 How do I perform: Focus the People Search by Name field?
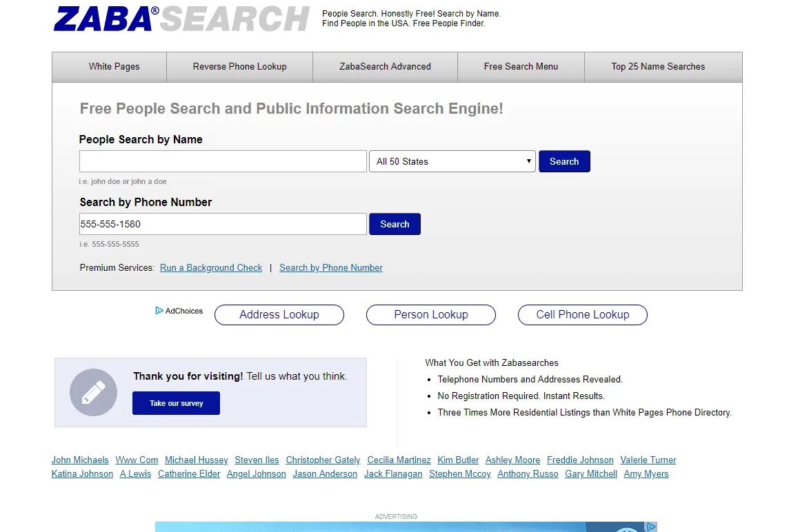[223, 161]
